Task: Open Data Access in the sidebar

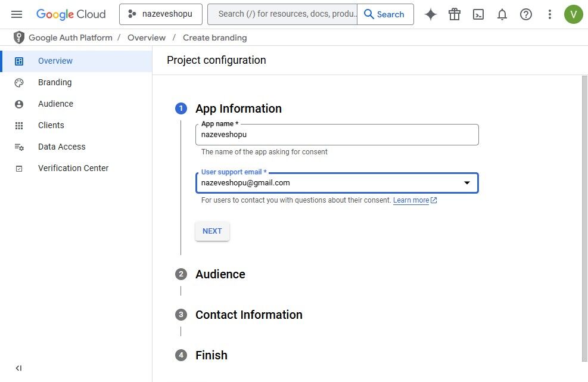Action: click(61, 147)
